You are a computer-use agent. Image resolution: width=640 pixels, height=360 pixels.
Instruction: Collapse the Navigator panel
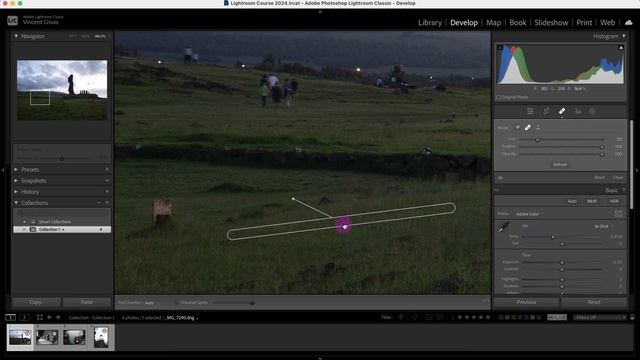pos(16,36)
